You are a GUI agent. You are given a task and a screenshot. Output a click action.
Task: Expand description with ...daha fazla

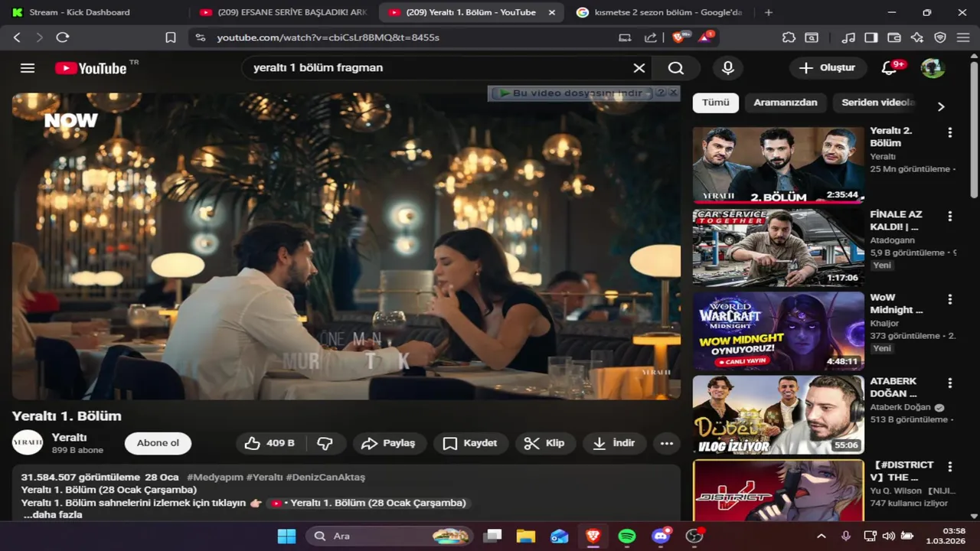[53, 515]
